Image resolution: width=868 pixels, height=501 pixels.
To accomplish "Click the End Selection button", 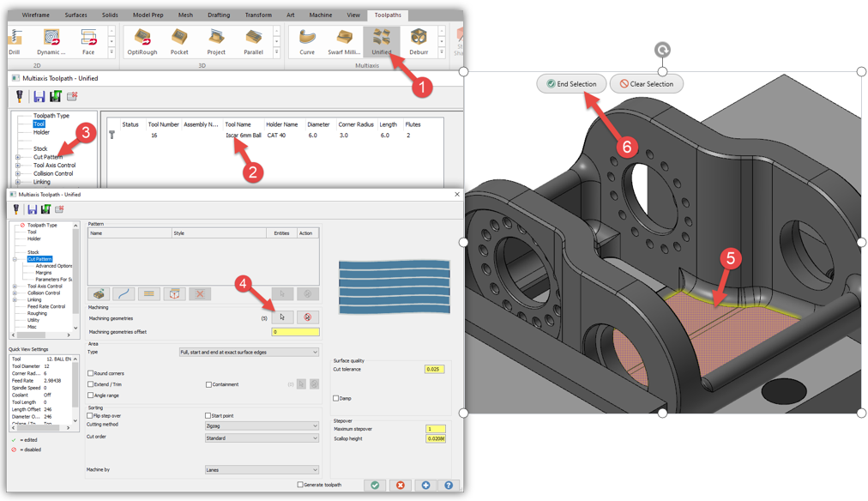I will [x=571, y=84].
